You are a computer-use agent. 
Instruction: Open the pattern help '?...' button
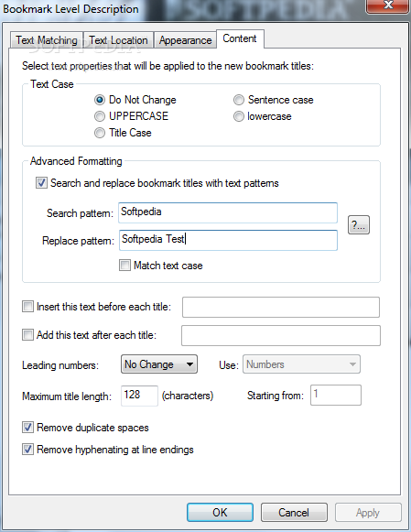pos(359,224)
